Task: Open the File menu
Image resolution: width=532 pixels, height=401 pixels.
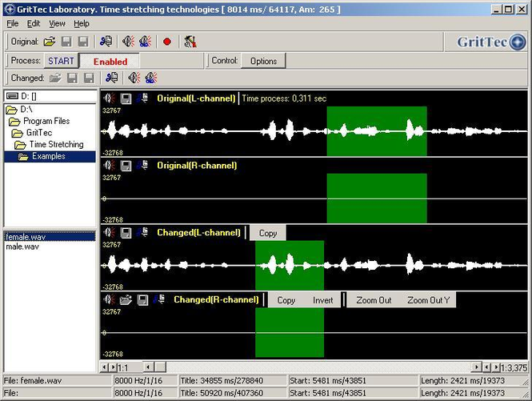Action: pos(13,23)
